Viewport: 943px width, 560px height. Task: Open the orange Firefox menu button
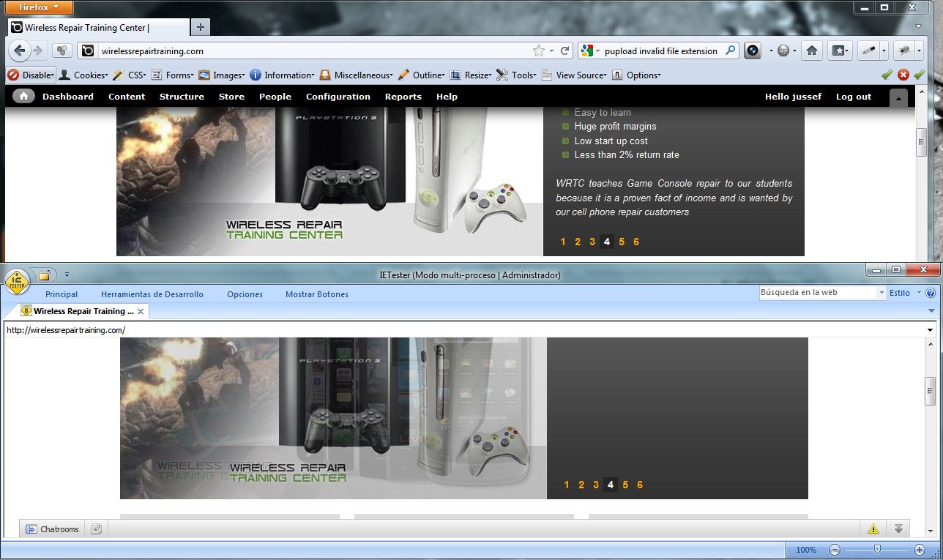pyautogui.click(x=40, y=7)
